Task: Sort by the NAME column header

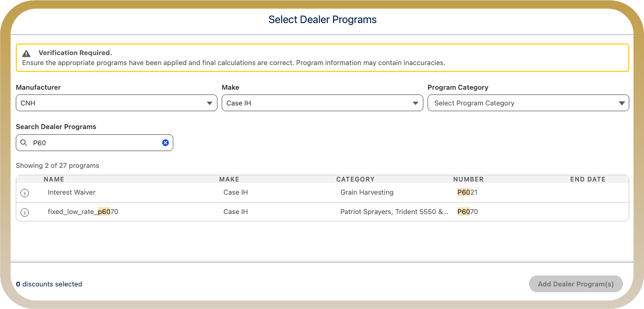Action: 54,179
